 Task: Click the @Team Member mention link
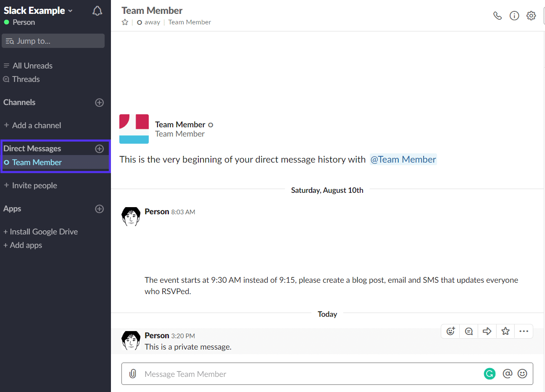tap(403, 159)
